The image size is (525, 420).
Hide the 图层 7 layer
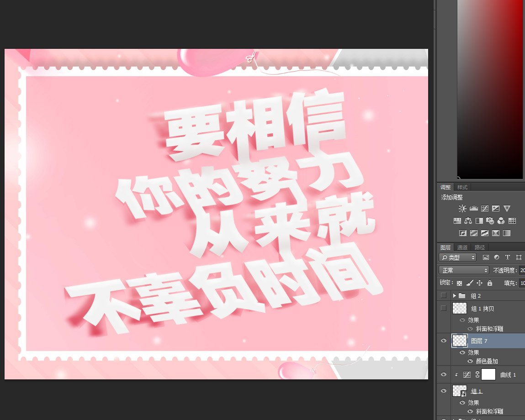tap(444, 341)
